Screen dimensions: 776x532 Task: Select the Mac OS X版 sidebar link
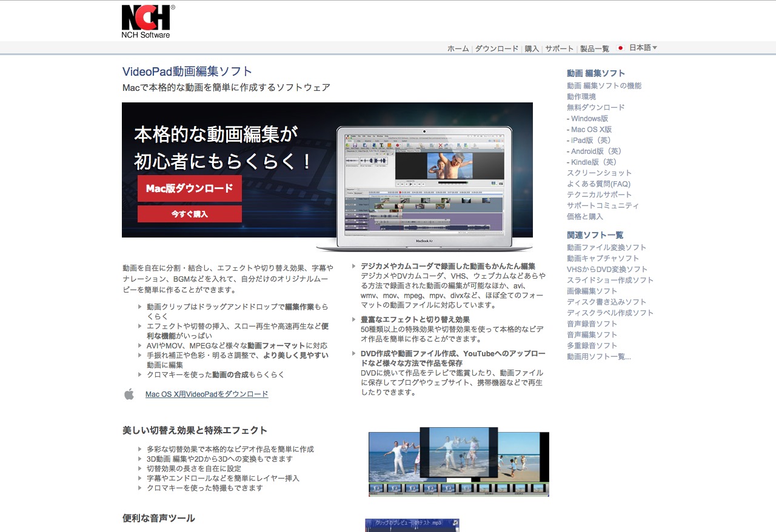tap(591, 130)
